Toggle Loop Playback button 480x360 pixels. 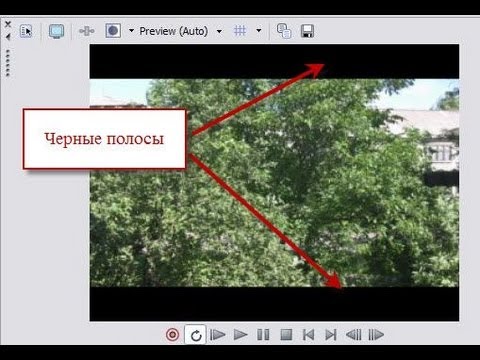[195, 334]
